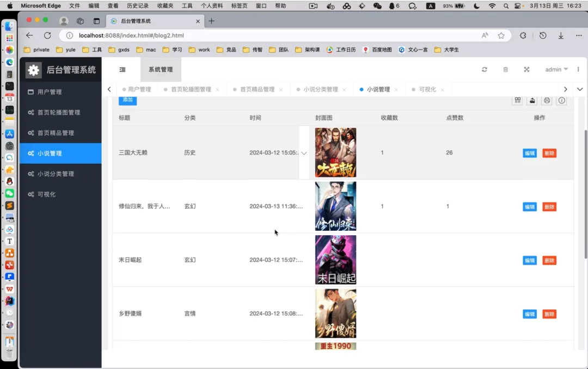Click the page vertical scrollbar

585,194
